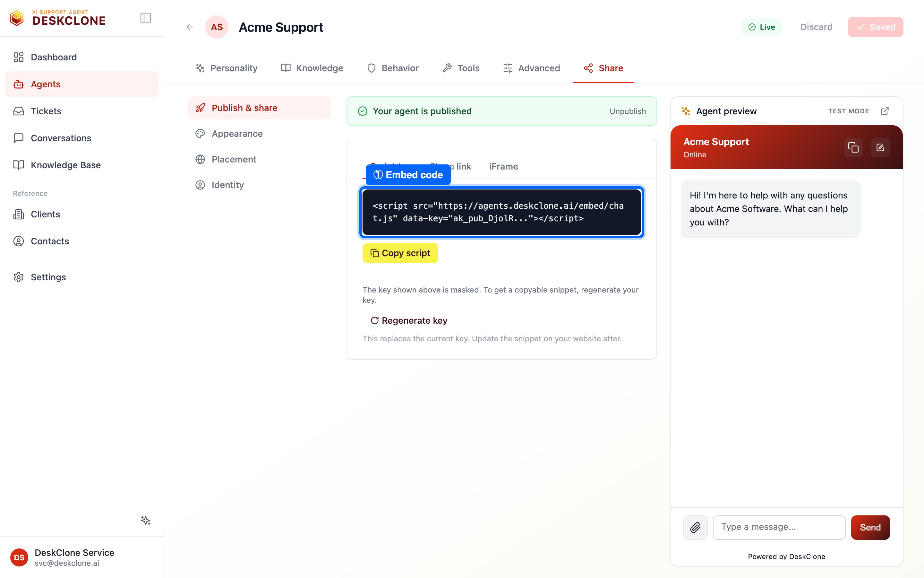
Task: Click the agent greeting message bubble
Action: [x=771, y=209]
